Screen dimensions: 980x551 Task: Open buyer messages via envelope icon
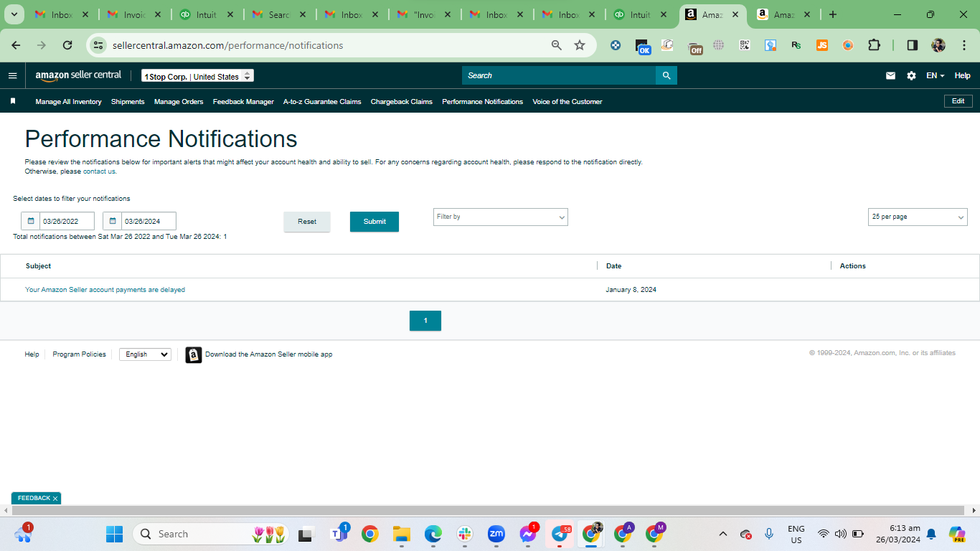(x=890, y=75)
